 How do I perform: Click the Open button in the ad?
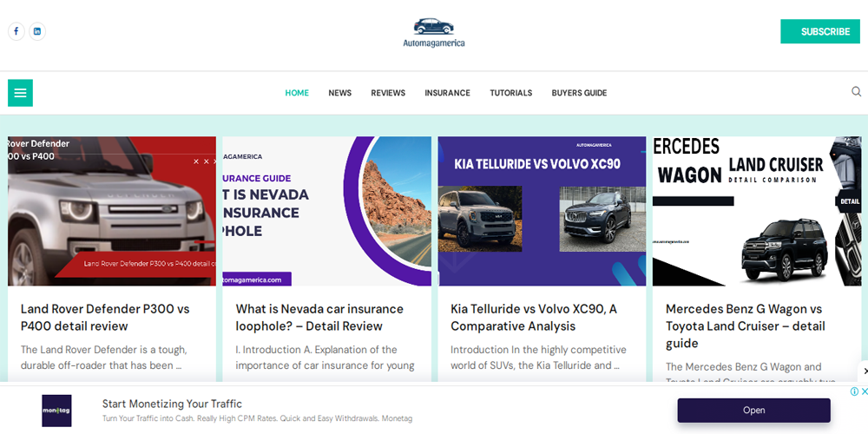(x=754, y=411)
